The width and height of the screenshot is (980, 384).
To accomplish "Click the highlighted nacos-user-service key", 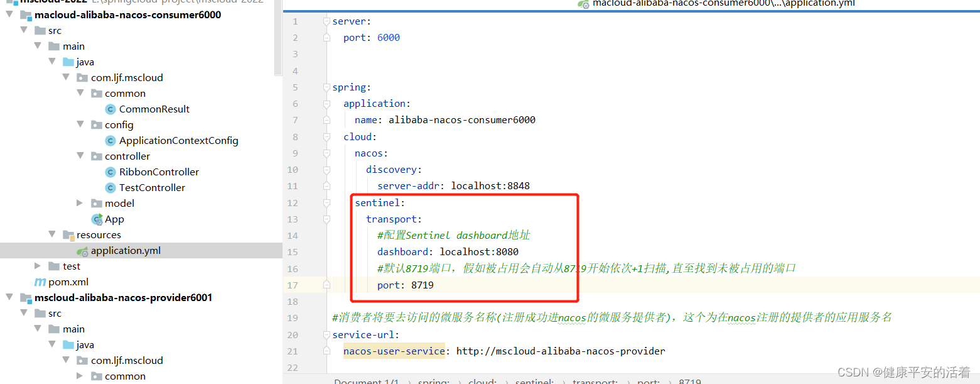I will [x=393, y=351].
